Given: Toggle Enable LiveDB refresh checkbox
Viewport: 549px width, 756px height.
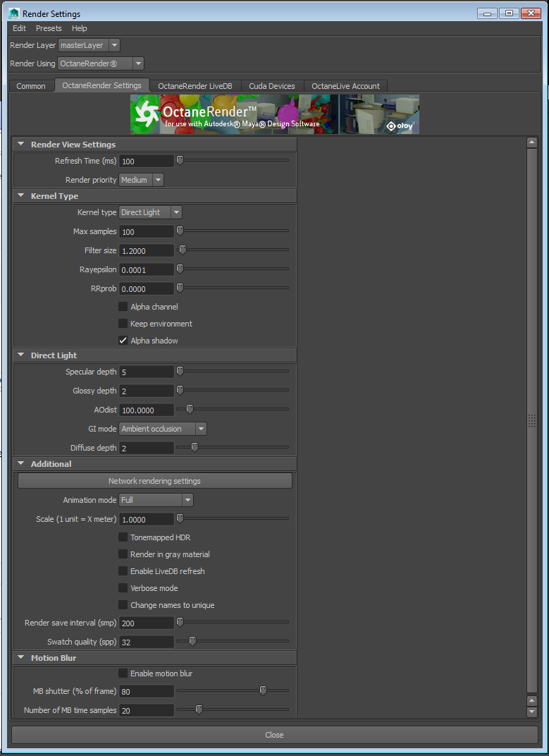Looking at the screenshot, I should [x=123, y=571].
